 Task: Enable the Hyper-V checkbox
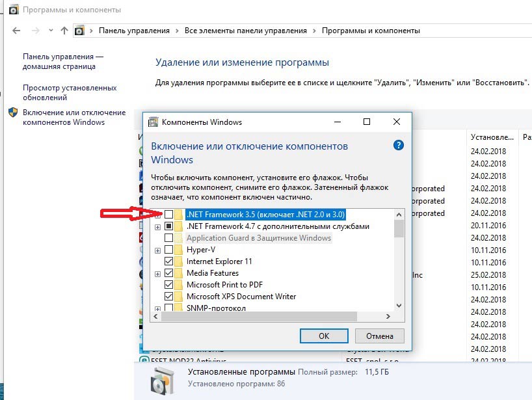pos(168,250)
